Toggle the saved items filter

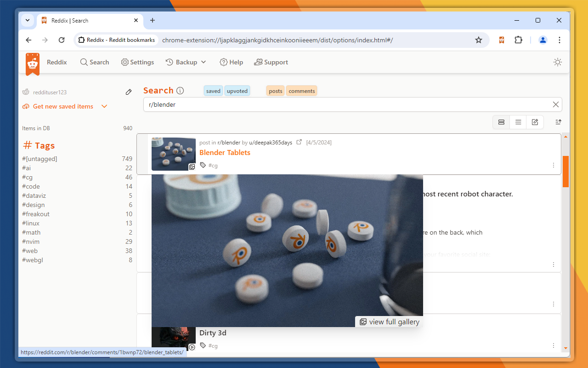click(213, 91)
